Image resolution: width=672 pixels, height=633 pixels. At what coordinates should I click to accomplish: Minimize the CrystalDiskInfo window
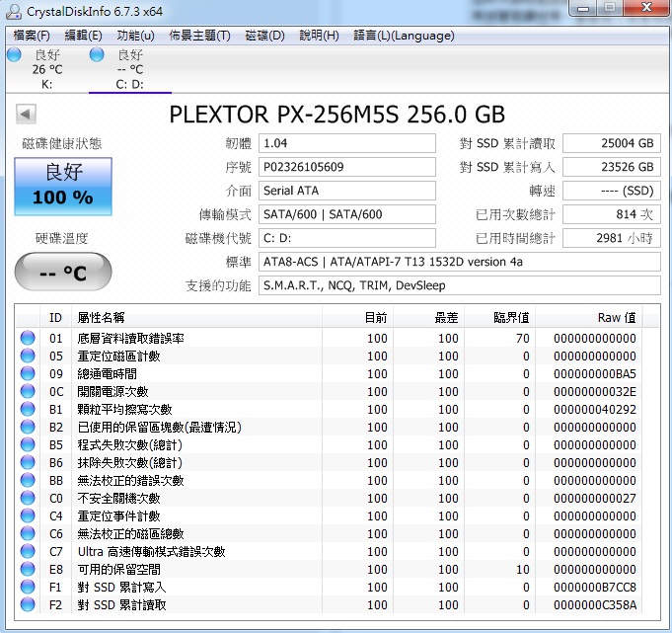click(583, 8)
